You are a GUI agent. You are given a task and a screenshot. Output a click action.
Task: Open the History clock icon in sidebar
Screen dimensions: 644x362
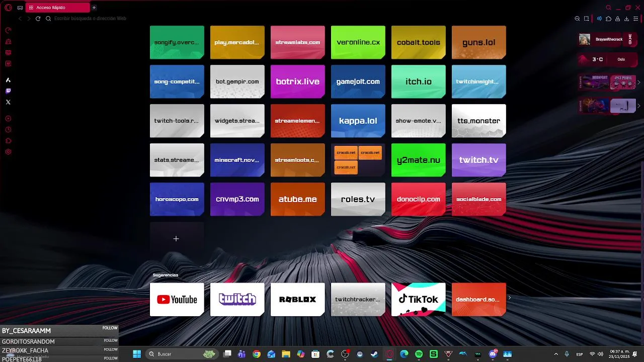[8, 130]
